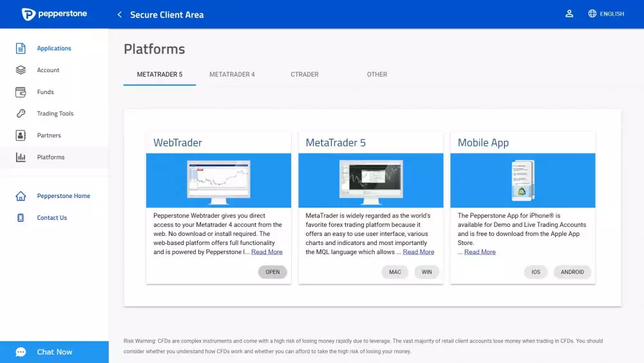This screenshot has height=363, width=644.
Task: Click the Mobile App card title
Action: (x=484, y=142)
